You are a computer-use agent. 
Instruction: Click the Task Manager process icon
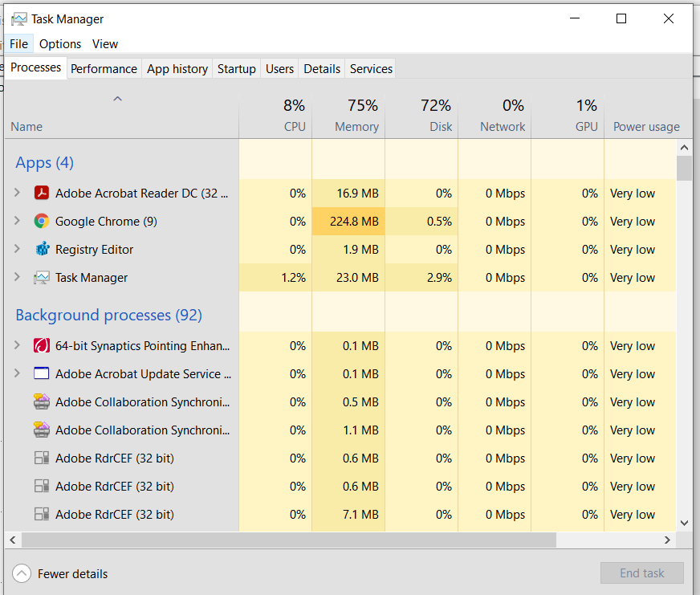[x=42, y=278]
